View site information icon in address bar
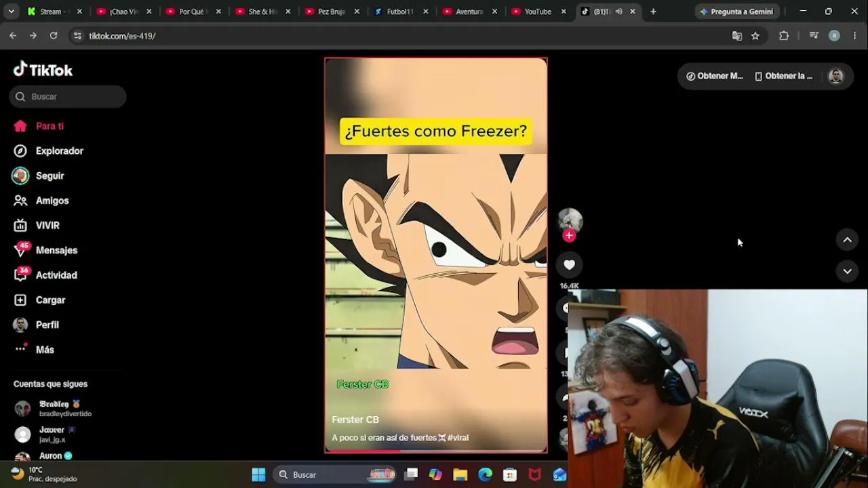The image size is (868, 488). [x=77, y=36]
